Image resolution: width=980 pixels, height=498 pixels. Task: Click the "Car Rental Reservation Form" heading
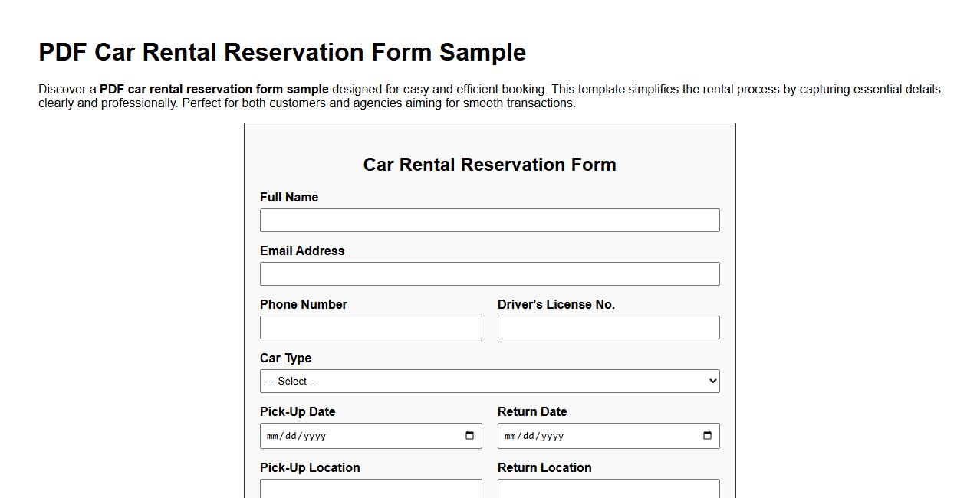point(490,165)
